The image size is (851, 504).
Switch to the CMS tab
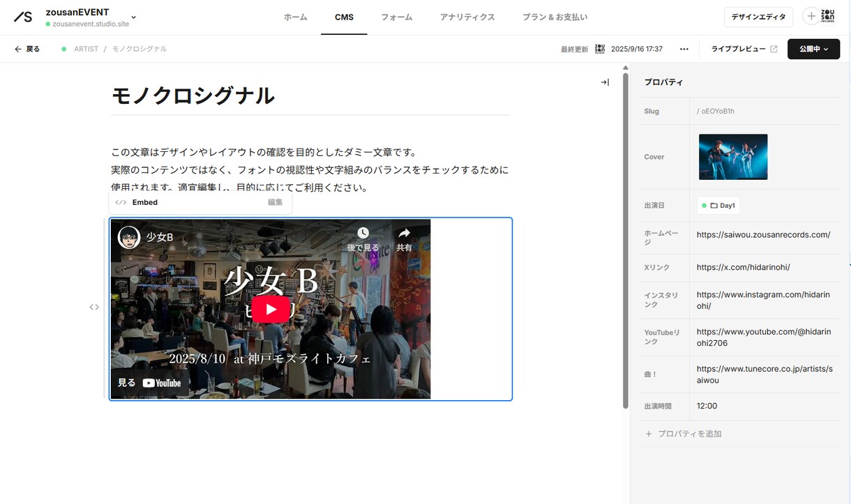344,17
